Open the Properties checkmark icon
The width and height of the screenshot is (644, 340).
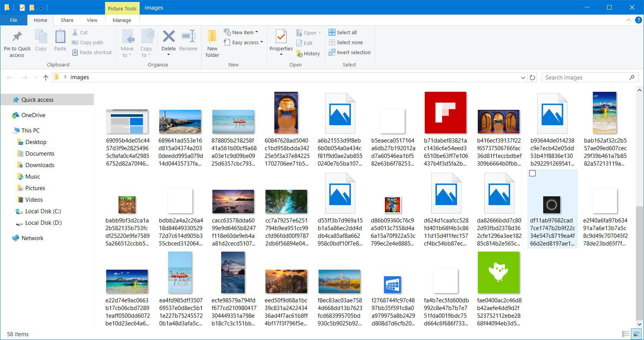click(x=281, y=37)
